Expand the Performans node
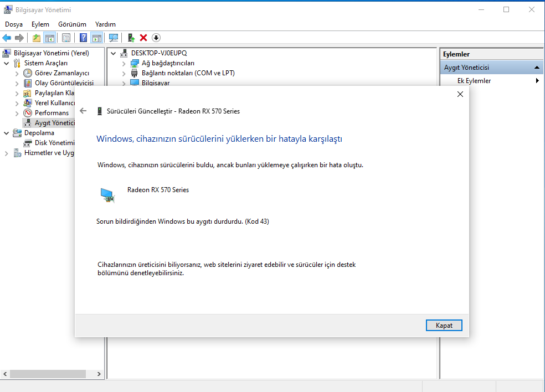 17,114
